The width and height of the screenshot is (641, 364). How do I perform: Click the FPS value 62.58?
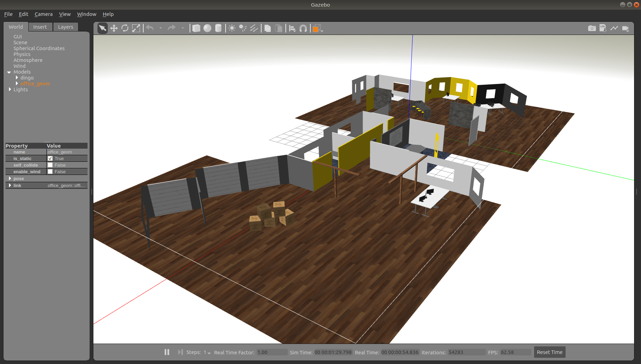[515, 352]
